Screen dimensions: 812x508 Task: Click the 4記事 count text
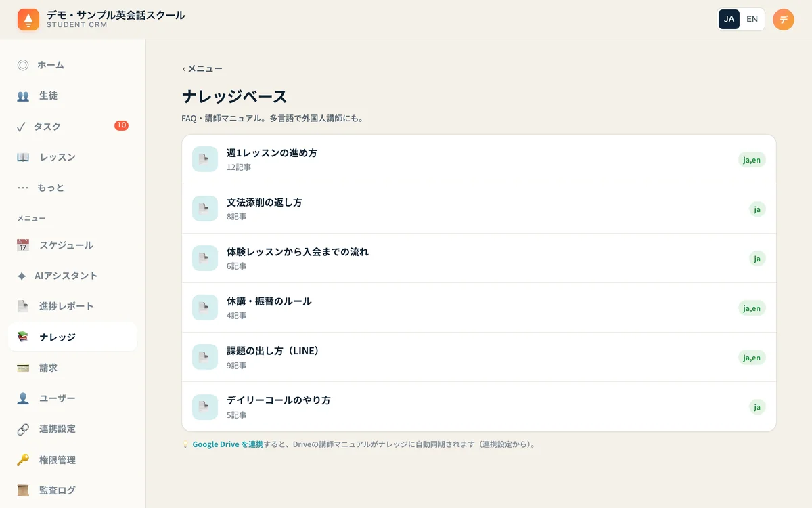[x=237, y=316]
